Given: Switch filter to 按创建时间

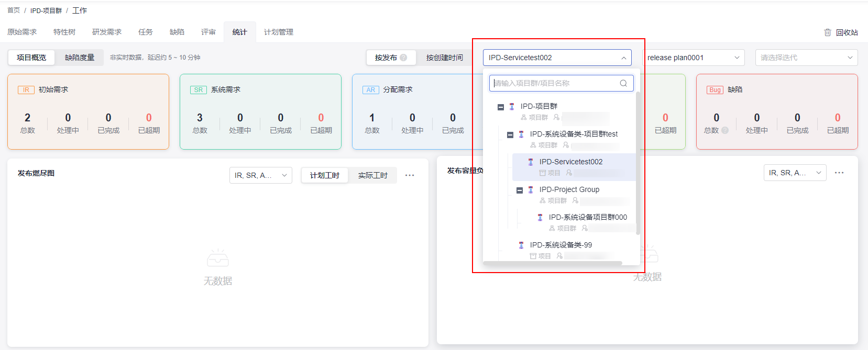Looking at the screenshot, I should 444,58.
